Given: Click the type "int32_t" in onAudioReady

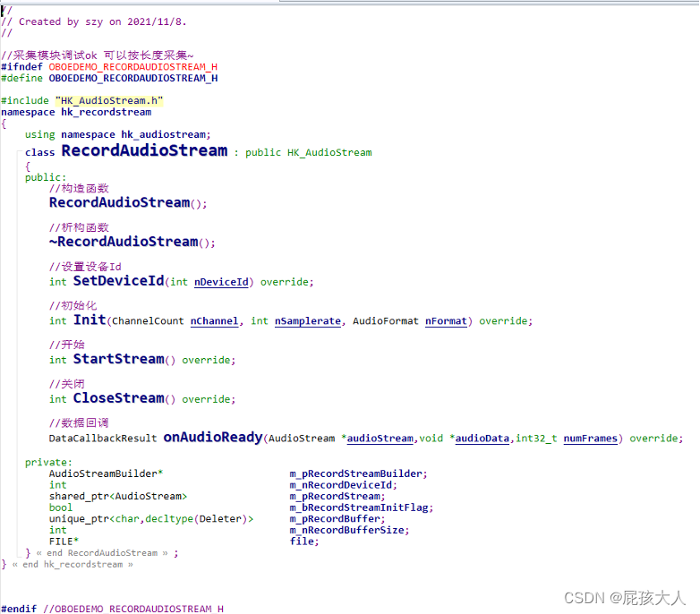Looking at the screenshot, I should (x=536, y=439).
